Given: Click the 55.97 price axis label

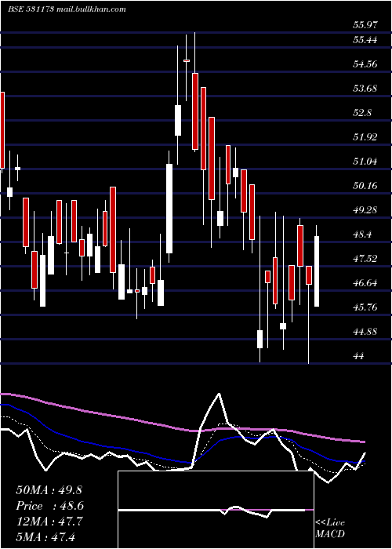Looking at the screenshot, I should pyautogui.click(x=365, y=25).
